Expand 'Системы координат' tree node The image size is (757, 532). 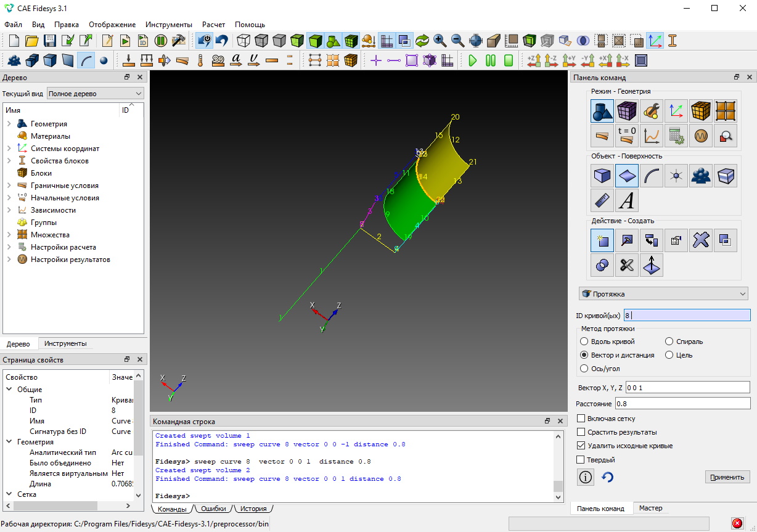point(9,149)
